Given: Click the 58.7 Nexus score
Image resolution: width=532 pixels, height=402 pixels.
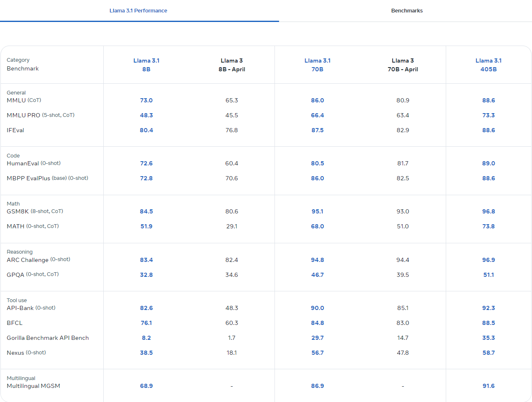Looking at the screenshot, I should click(x=488, y=353).
